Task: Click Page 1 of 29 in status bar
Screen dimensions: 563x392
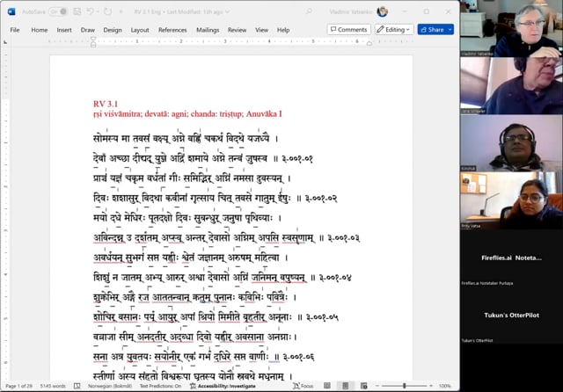Action: tap(19, 386)
